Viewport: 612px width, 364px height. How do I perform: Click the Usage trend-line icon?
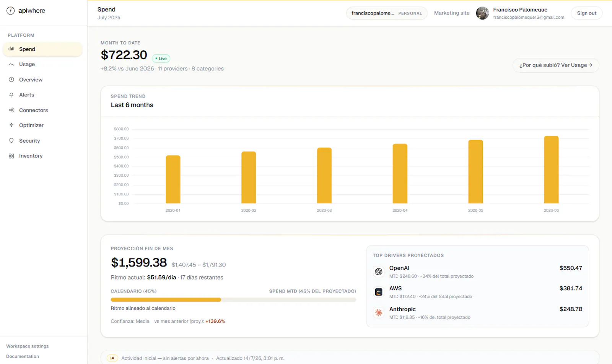coord(11,64)
